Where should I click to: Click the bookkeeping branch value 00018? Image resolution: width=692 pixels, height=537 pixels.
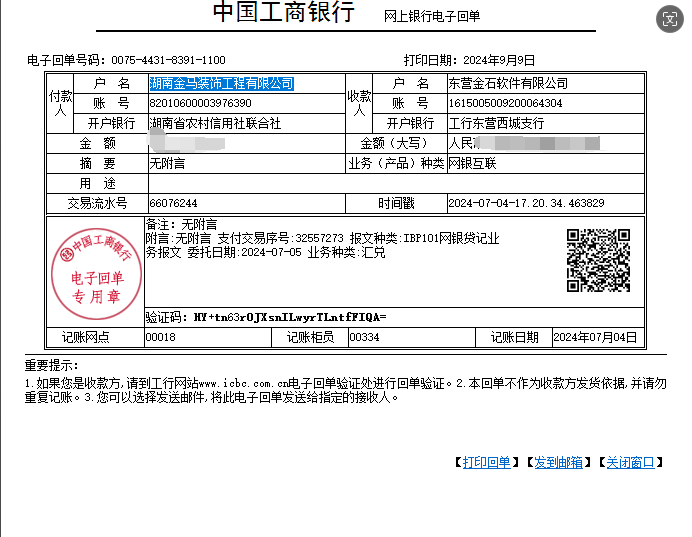tap(160, 338)
